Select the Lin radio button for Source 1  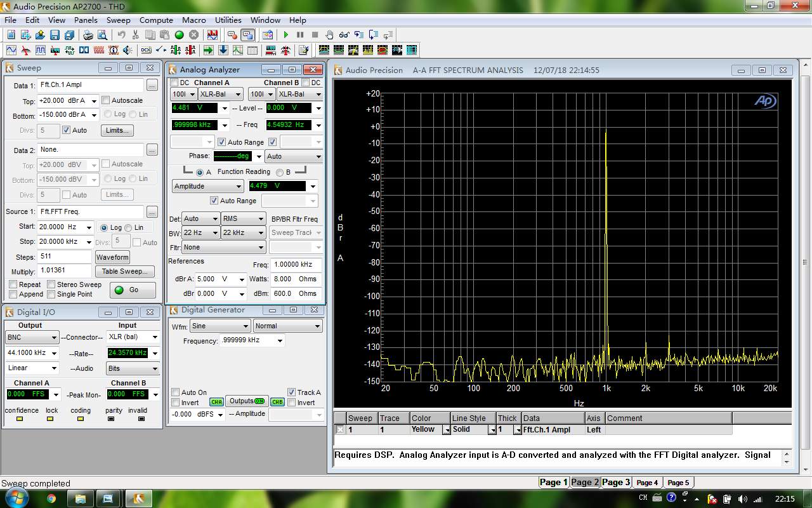(129, 227)
